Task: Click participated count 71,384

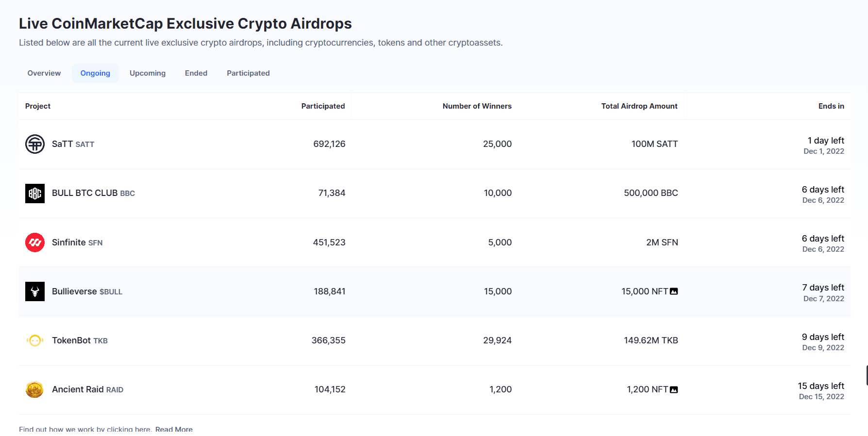Action: click(332, 193)
